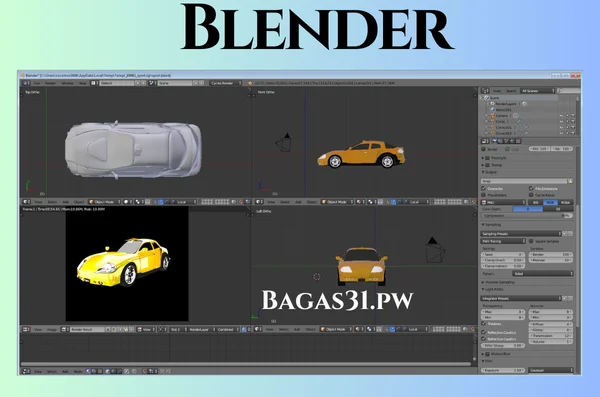This screenshot has width=600, height=397.
Task: Click the Info editor type icon beside File
Action: click(x=26, y=83)
